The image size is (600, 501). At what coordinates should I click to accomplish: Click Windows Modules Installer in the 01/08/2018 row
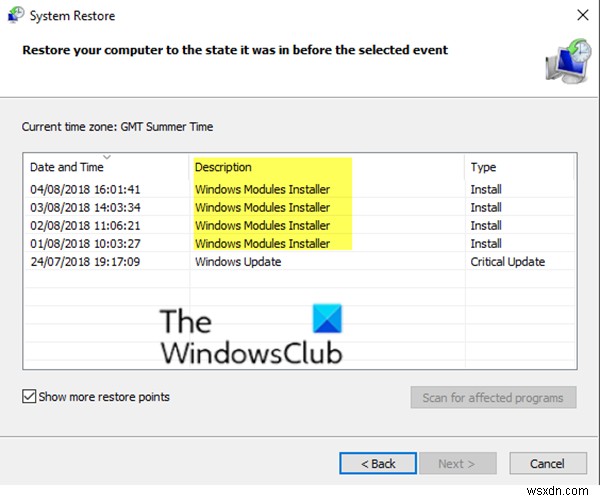tap(262, 243)
